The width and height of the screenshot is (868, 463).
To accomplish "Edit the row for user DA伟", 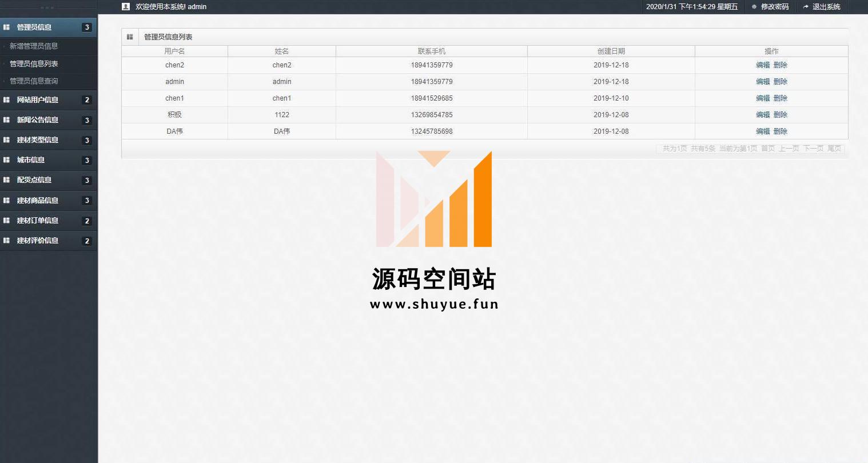I will (763, 131).
